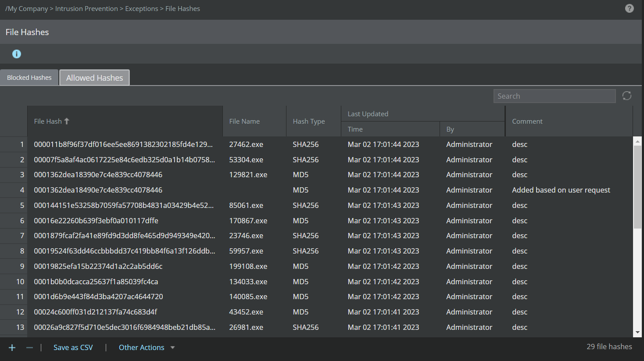The width and height of the screenshot is (644, 361).
Task: Sort by Comment column header
Action: coord(569,121)
